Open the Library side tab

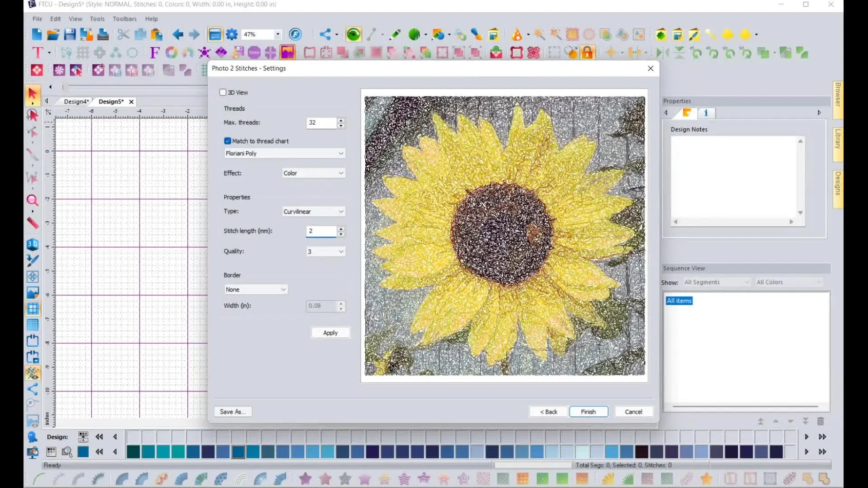tap(838, 144)
